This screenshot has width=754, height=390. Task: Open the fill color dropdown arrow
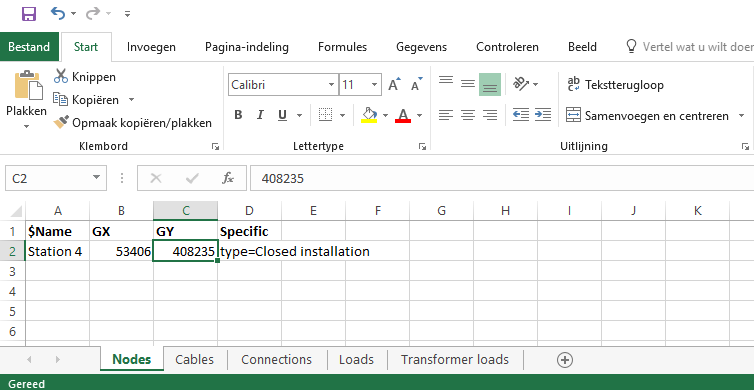[x=385, y=115]
